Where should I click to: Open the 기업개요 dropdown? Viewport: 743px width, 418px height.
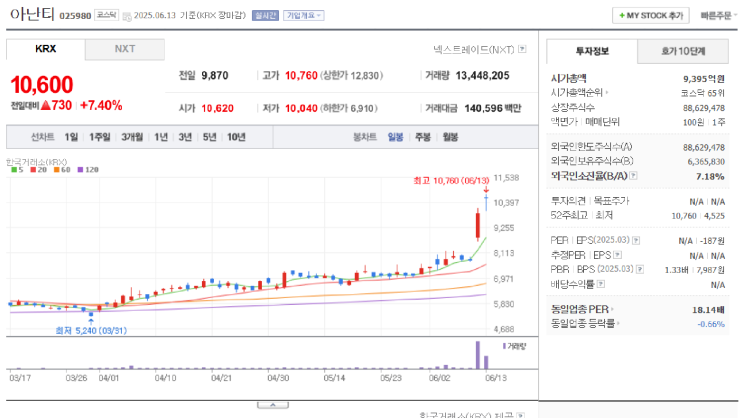(303, 15)
